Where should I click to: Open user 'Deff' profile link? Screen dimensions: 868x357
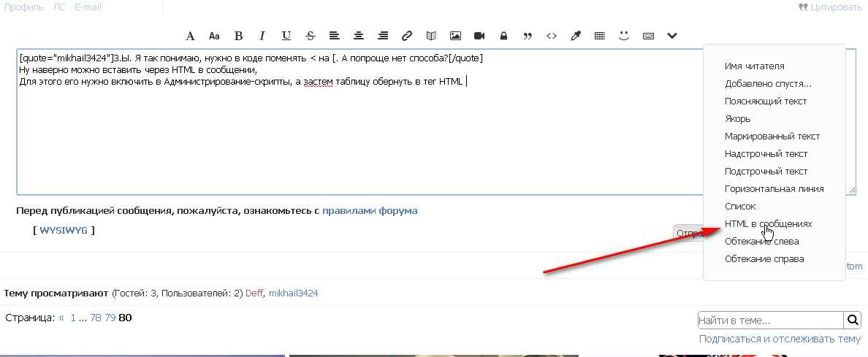(255, 293)
